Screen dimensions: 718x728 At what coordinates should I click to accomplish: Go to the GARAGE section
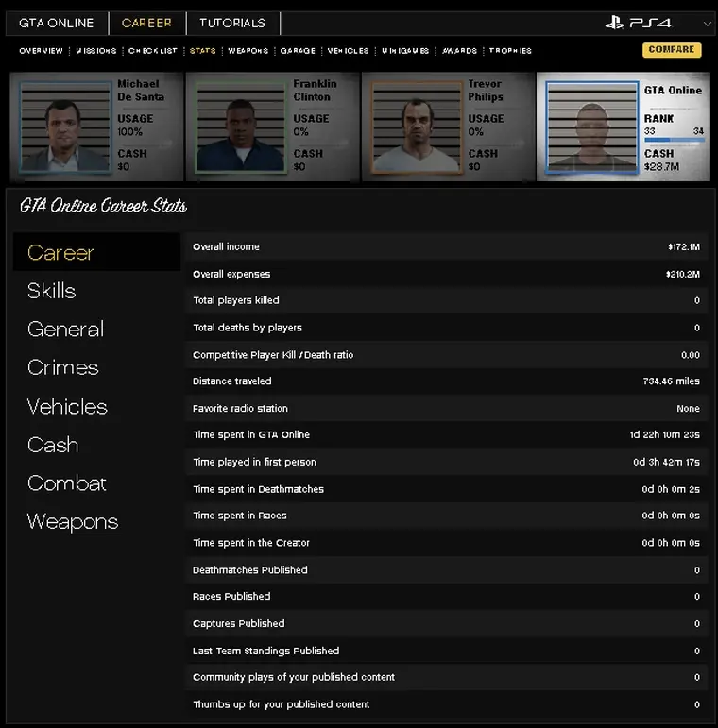(x=298, y=51)
